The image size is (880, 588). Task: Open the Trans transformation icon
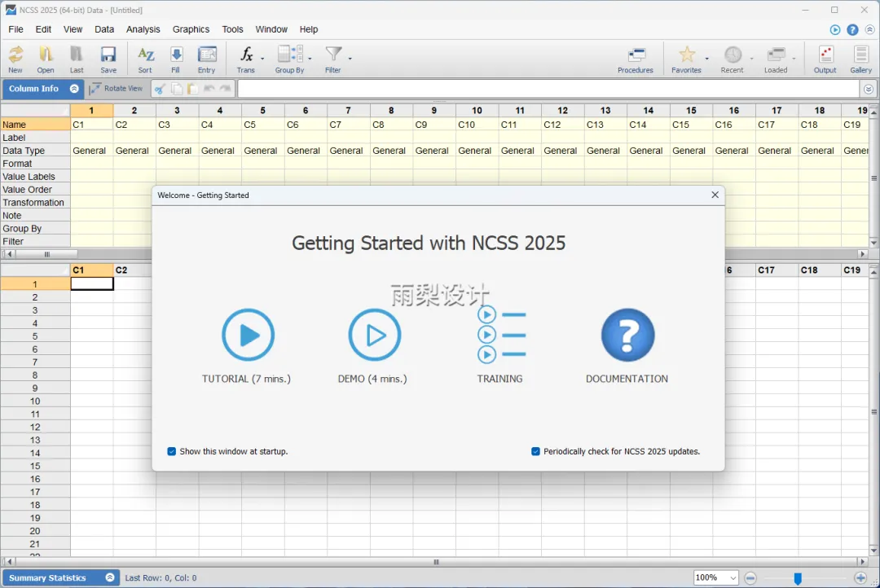pyautogui.click(x=246, y=59)
